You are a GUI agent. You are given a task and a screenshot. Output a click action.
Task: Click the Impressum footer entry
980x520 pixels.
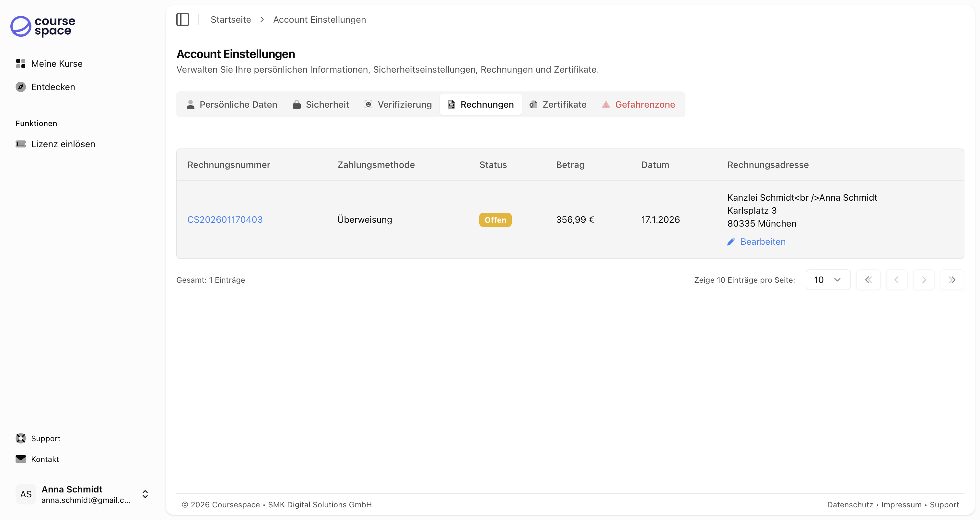point(902,504)
